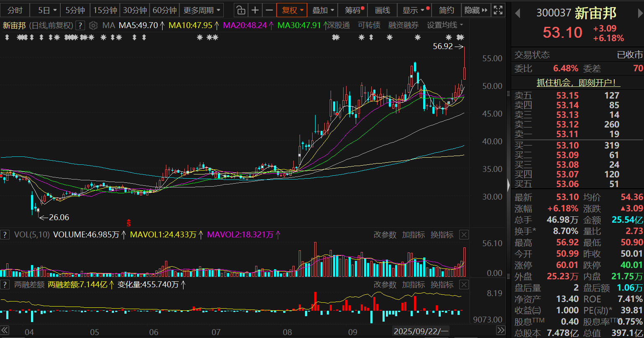Click the 抓住机会,即刻开户 link

pos(578,83)
